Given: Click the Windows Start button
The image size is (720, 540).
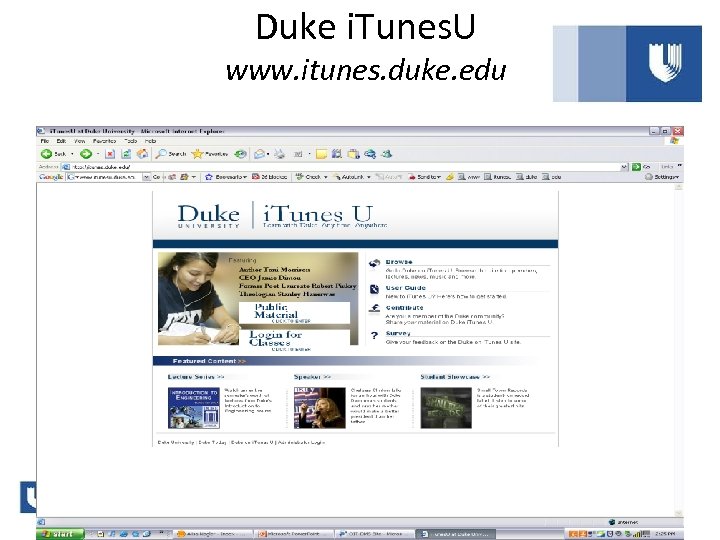Looking at the screenshot, I should (60, 534).
